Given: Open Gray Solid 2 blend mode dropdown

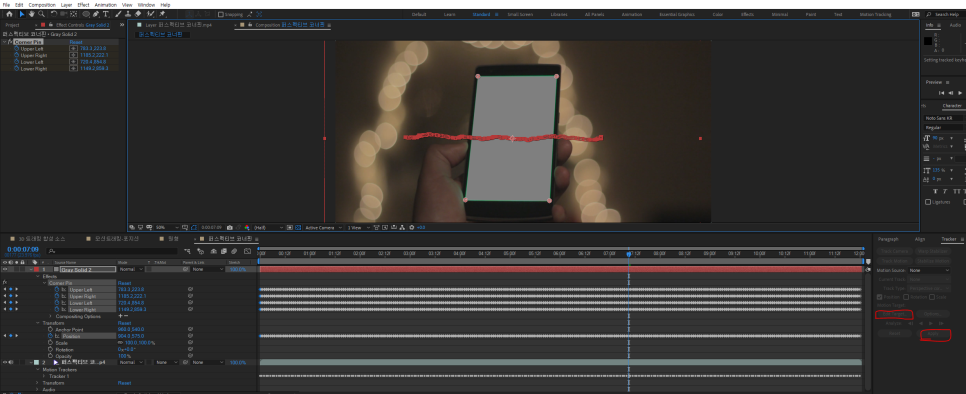Looking at the screenshot, I should [x=131, y=269].
